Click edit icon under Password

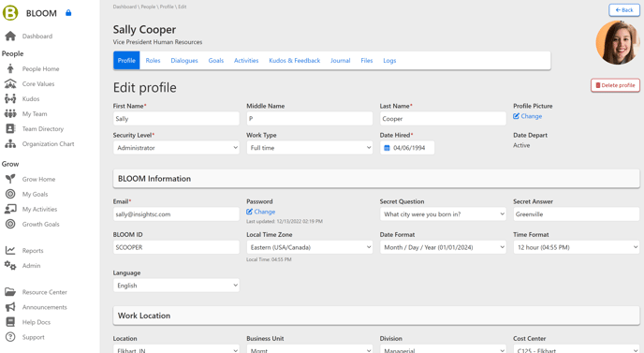tap(249, 212)
